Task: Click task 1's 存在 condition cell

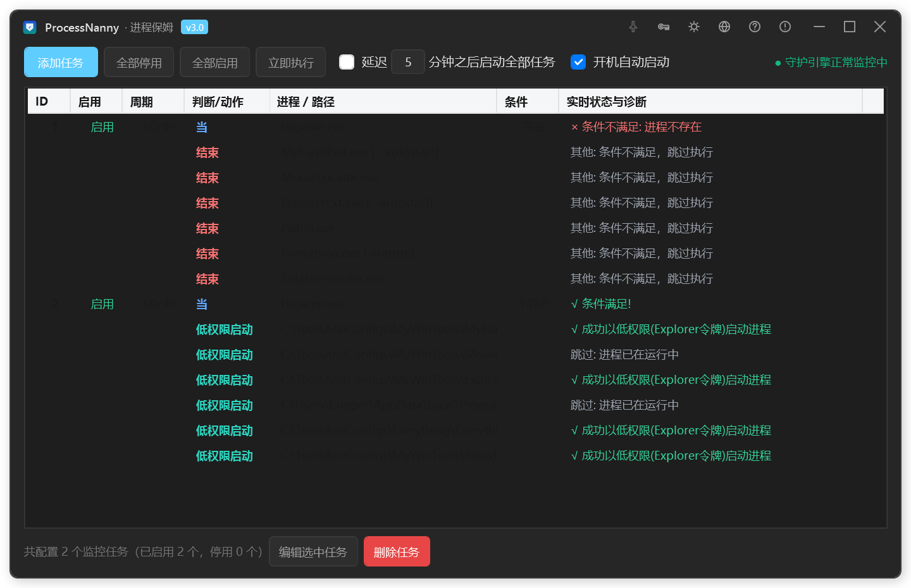Action: [534, 127]
